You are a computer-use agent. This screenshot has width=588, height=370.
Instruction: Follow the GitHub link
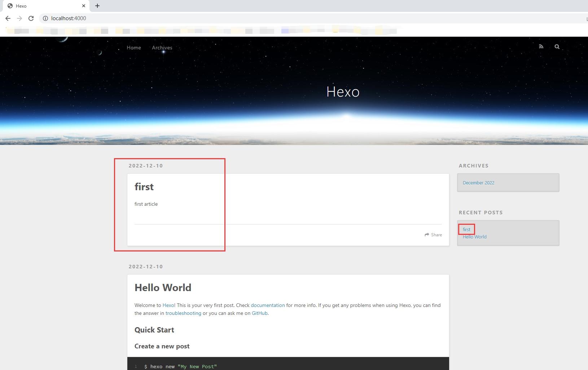tap(259, 313)
